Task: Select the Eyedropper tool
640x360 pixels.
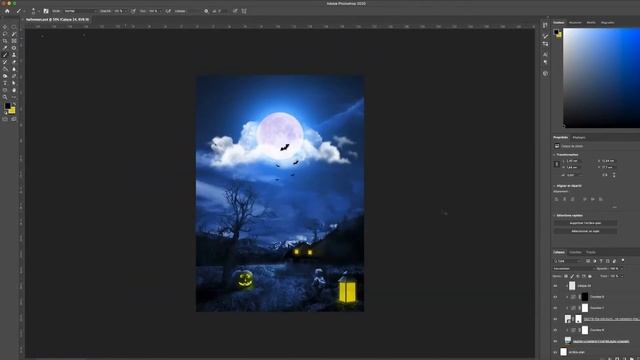Action: click(x=5, y=48)
